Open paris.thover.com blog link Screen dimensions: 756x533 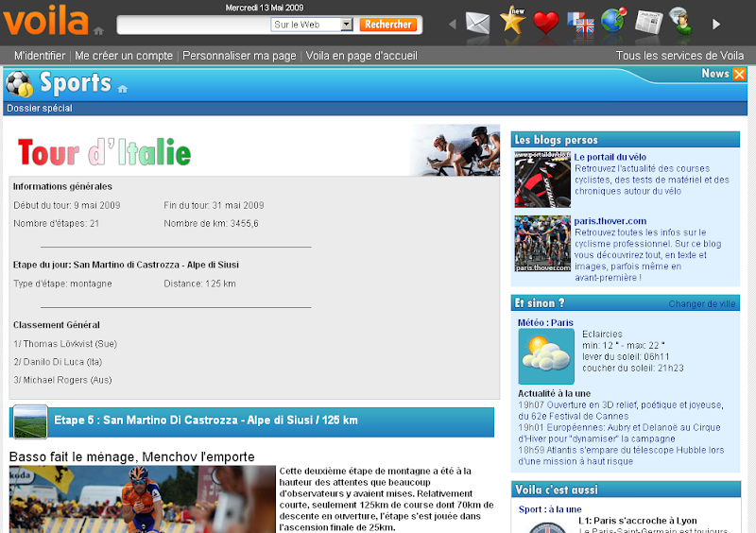(610, 221)
